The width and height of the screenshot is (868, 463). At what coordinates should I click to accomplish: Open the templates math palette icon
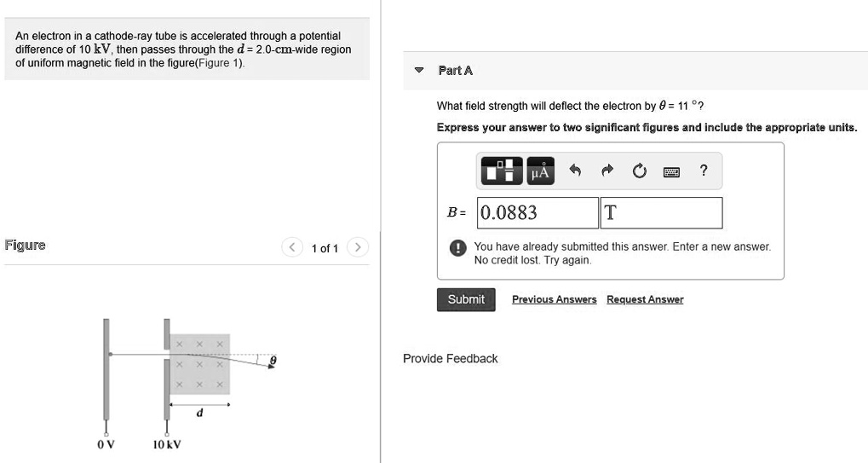502,171
